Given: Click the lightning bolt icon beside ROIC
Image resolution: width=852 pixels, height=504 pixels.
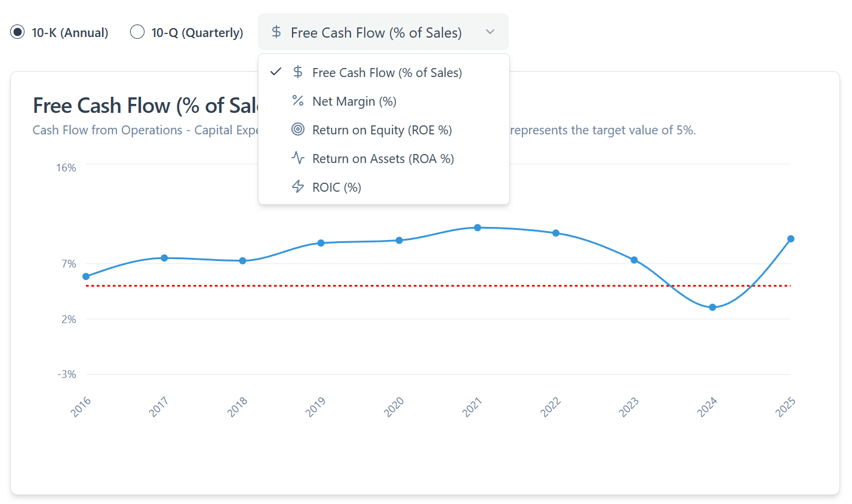Looking at the screenshot, I should (x=298, y=187).
